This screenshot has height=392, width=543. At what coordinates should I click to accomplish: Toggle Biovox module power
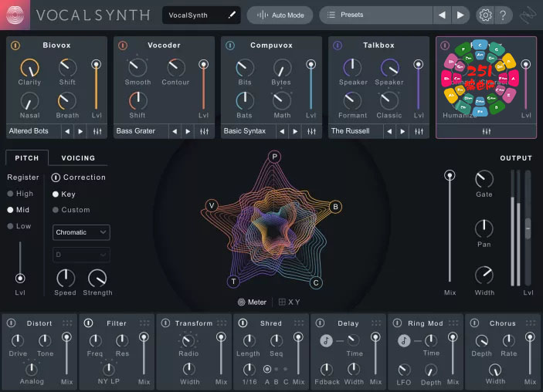coord(15,46)
